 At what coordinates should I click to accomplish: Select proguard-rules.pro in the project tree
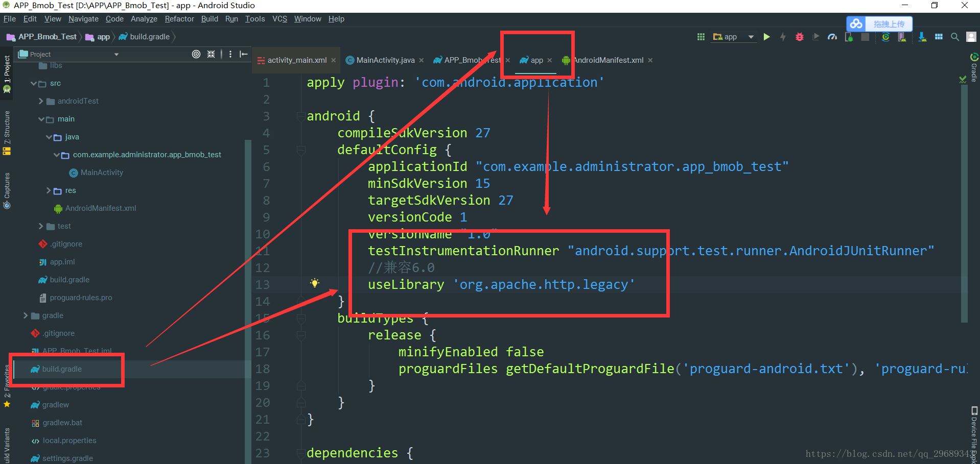point(81,298)
